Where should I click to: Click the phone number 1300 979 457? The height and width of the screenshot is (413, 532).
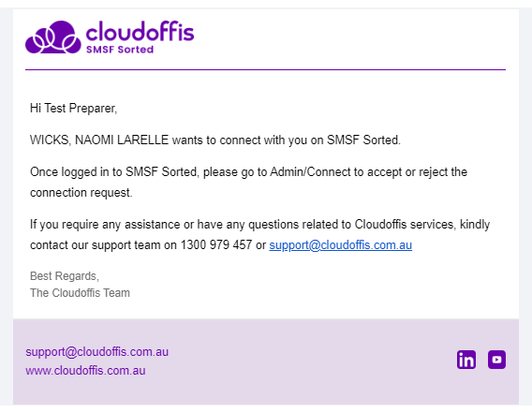(216, 244)
